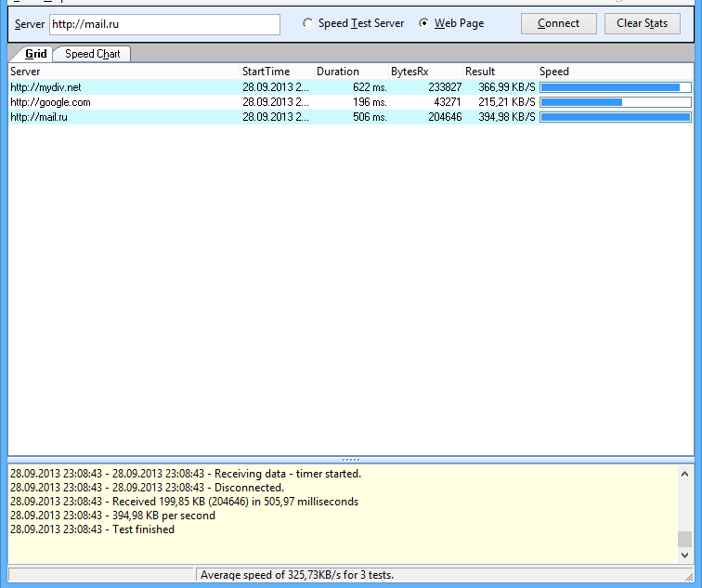702x588 pixels.
Task: Switch to the Speed Chart tab
Action: pyautogui.click(x=92, y=54)
